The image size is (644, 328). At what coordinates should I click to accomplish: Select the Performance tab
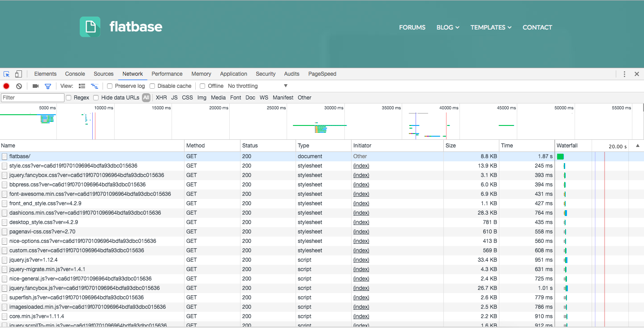coord(167,74)
